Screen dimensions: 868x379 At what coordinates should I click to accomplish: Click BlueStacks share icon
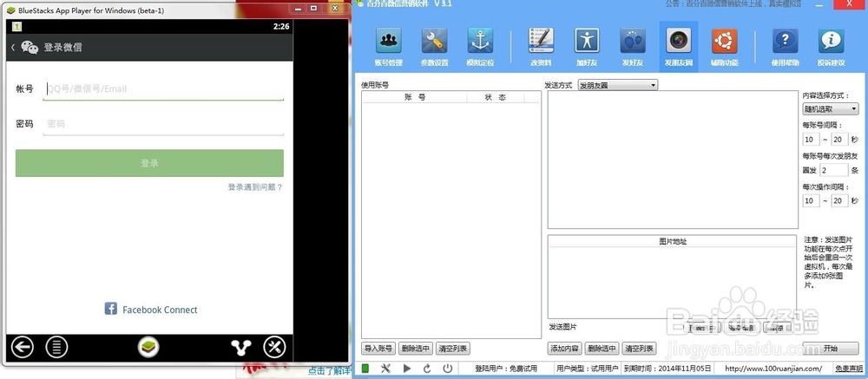tap(241, 348)
